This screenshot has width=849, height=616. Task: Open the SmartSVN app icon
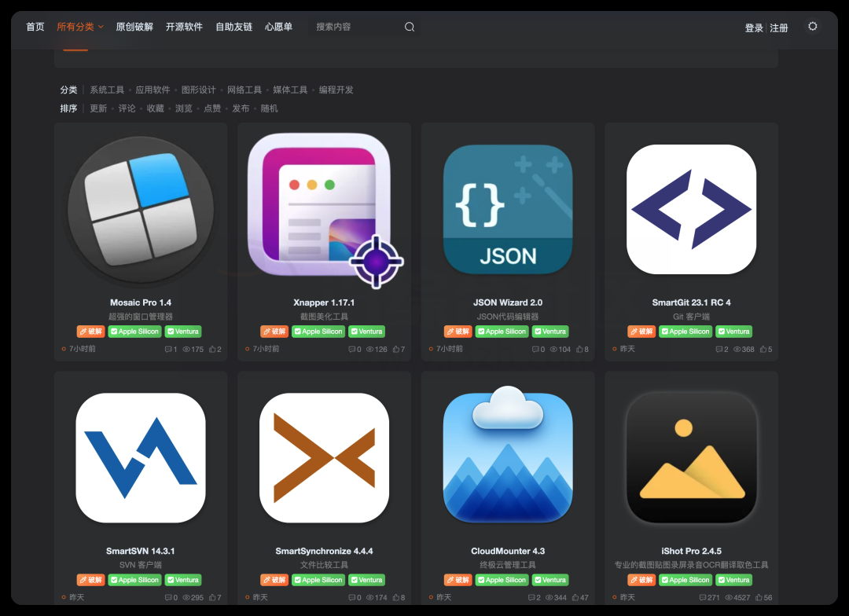tap(141, 458)
